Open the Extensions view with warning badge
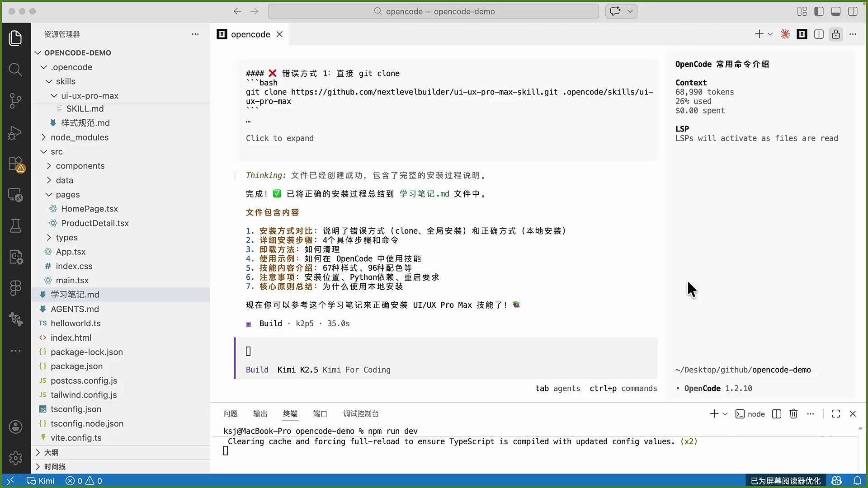The height and width of the screenshot is (488, 868). (x=16, y=164)
